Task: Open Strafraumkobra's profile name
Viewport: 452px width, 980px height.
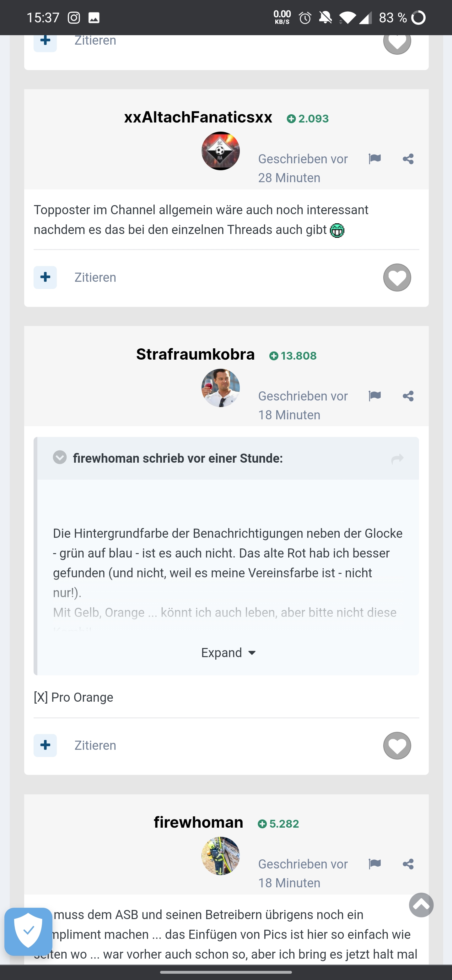Action: click(x=196, y=354)
